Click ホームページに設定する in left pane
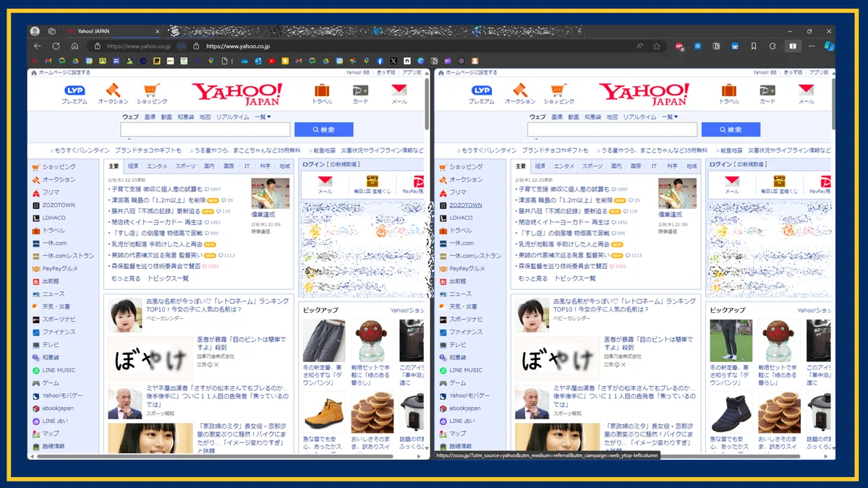Viewport: 868px width, 488px height. 64,73
